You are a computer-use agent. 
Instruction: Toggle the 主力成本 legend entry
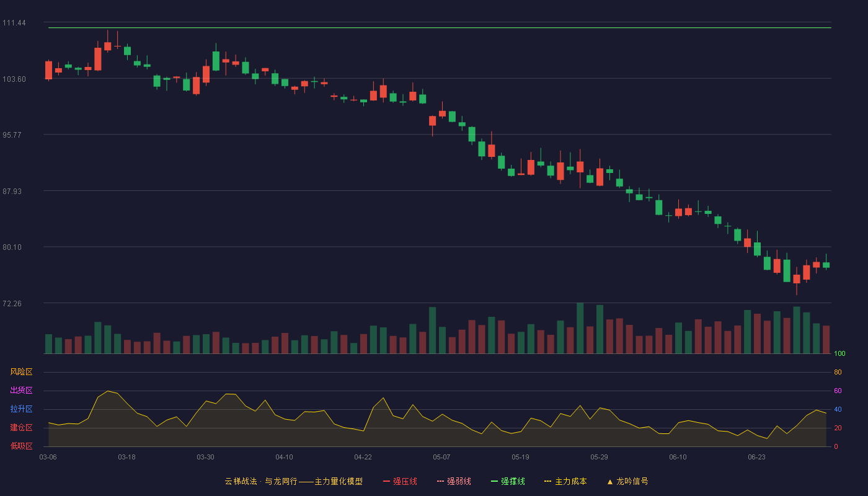pyautogui.click(x=565, y=481)
